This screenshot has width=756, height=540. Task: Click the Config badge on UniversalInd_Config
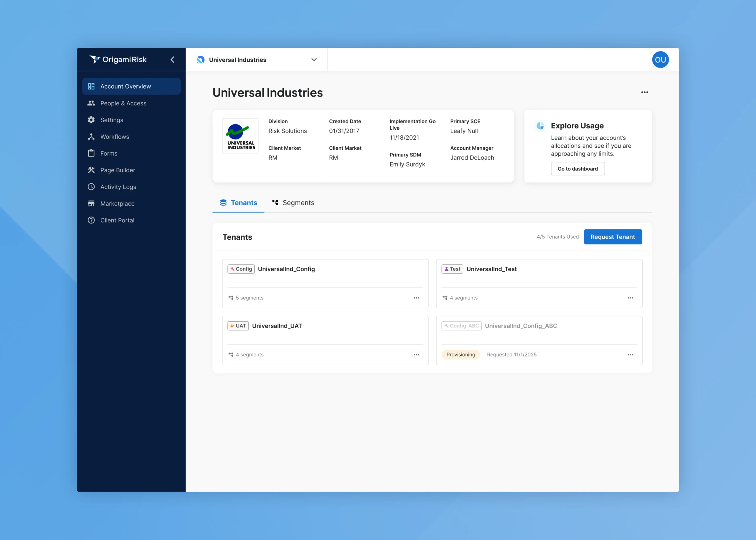(x=241, y=269)
